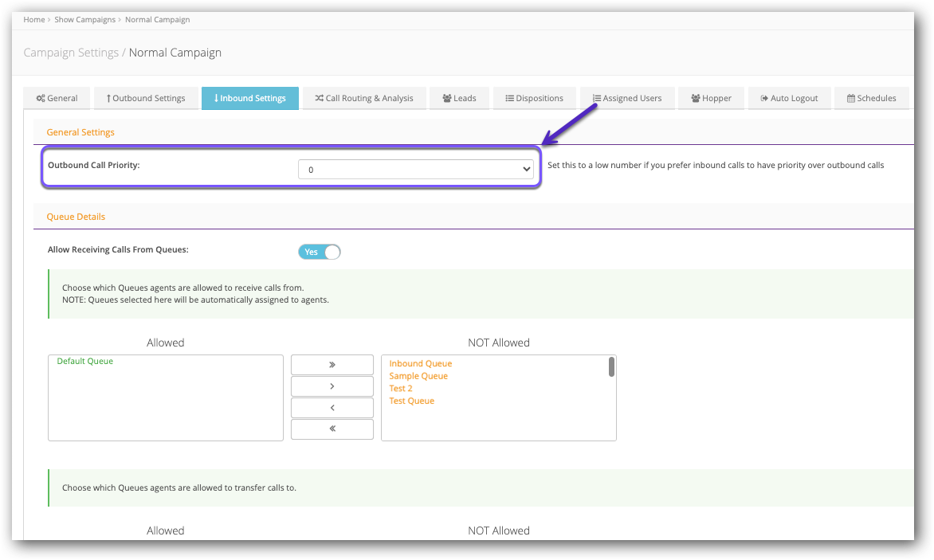Click the double right-arrow to move all queues
The image size is (934, 560).
coord(332,365)
